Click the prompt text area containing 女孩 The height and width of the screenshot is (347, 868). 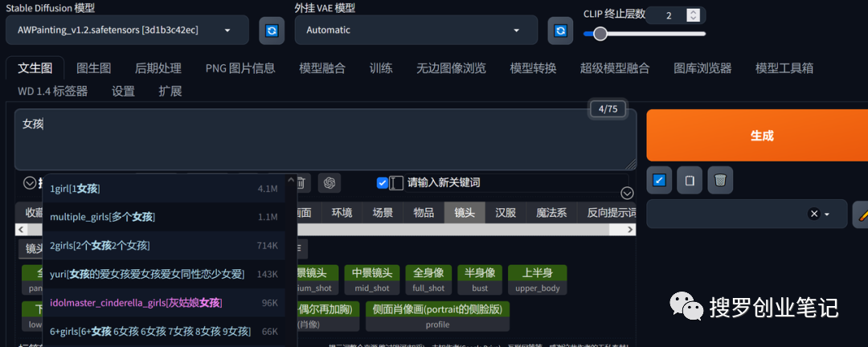[325, 139]
